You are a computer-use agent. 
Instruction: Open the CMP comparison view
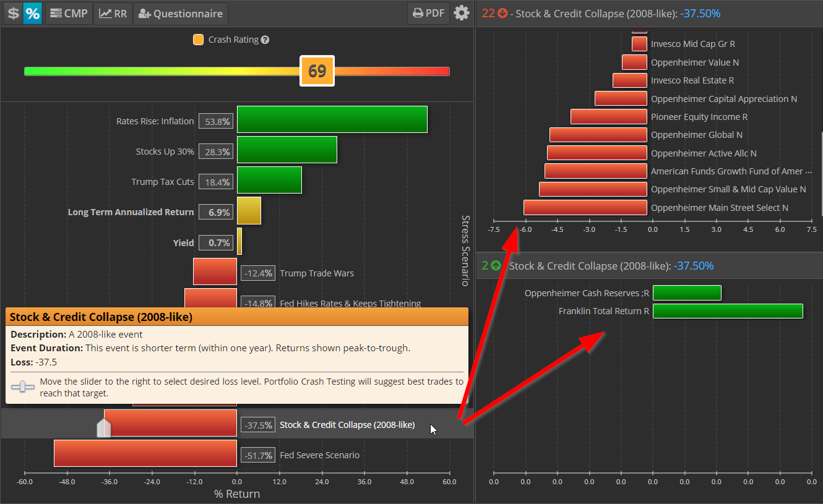(69, 13)
